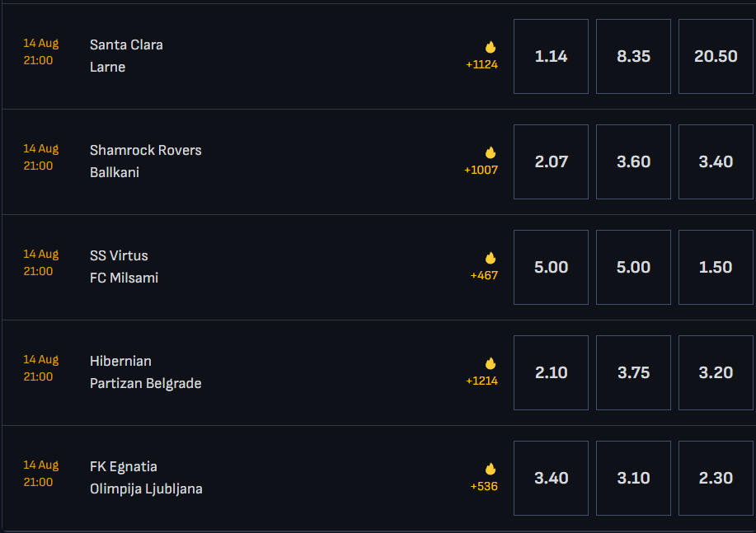Open +1214 markets for Hibernian vs Partizan
Screen dimensions: 756x533
(x=481, y=381)
